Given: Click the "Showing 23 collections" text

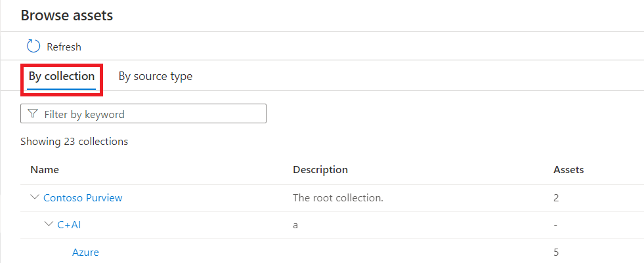Looking at the screenshot, I should pyautogui.click(x=74, y=141).
